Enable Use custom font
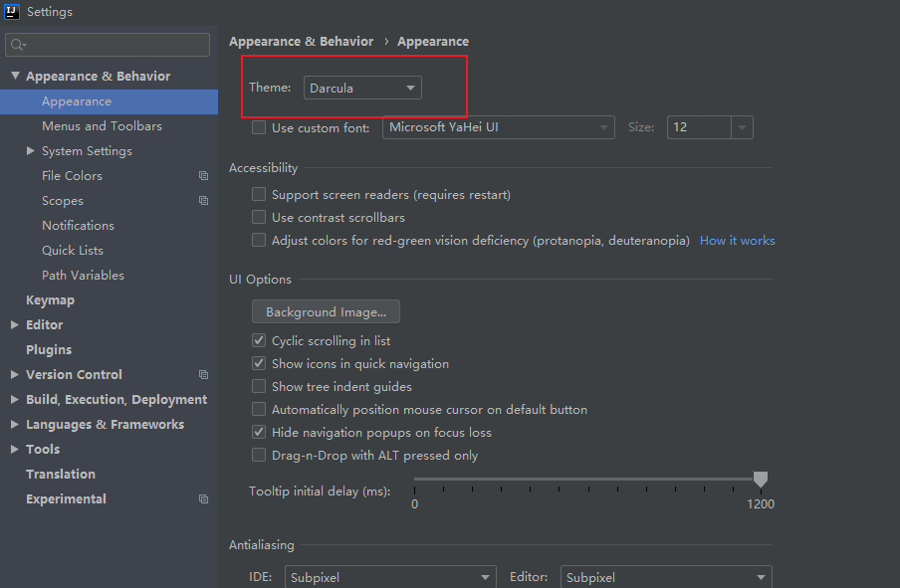The image size is (900, 588). (259, 127)
